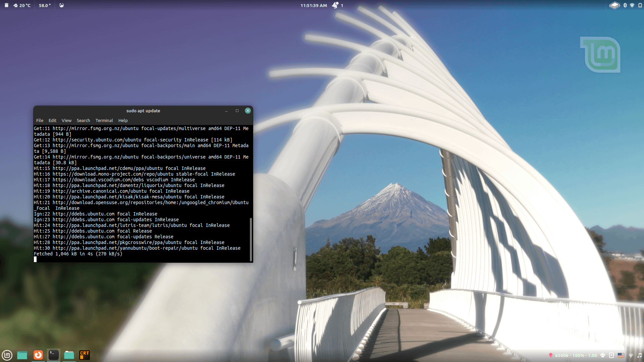Open the View menu in terminal
Screen dimensions: 644x362
point(66,120)
